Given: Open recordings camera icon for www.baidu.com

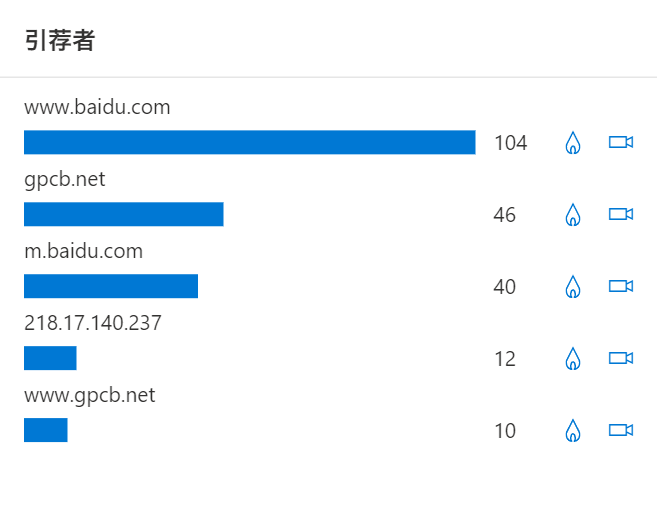Looking at the screenshot, I should [x=621, y=142].
